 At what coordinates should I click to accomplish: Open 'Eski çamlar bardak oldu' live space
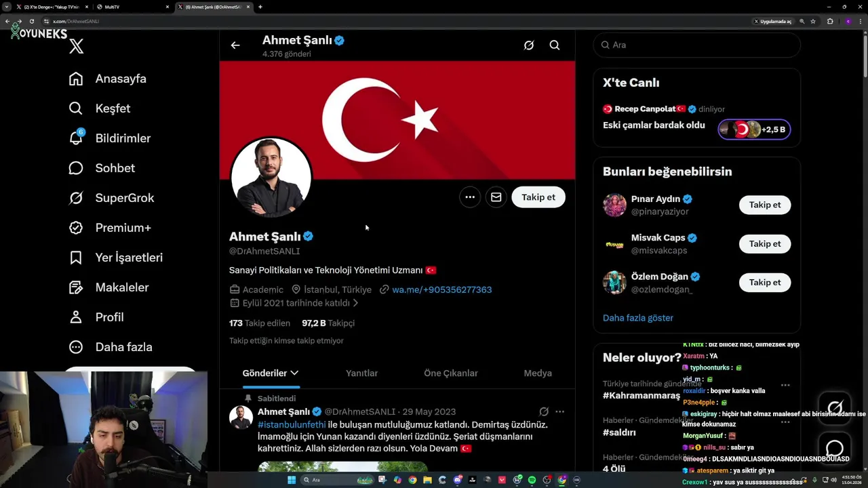tap(654, 125)
